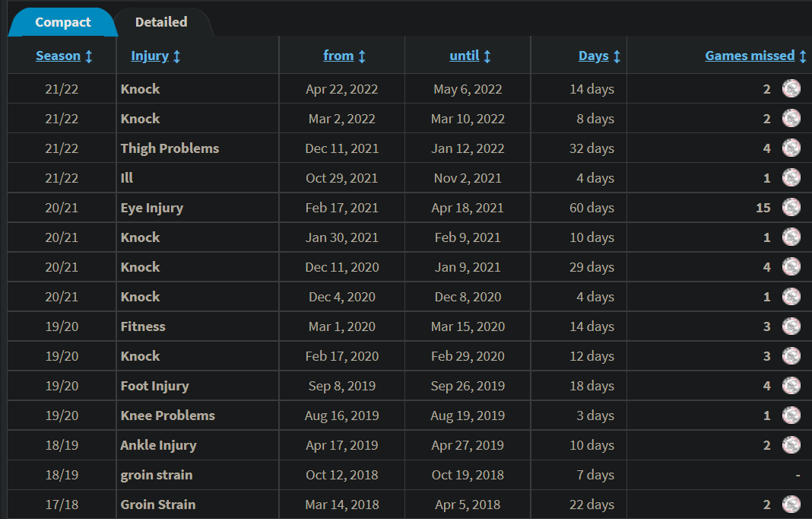The height and width of the screenshot is (519, 812).
Task: Select the Compact tab
Action: (x=62, y=22)
